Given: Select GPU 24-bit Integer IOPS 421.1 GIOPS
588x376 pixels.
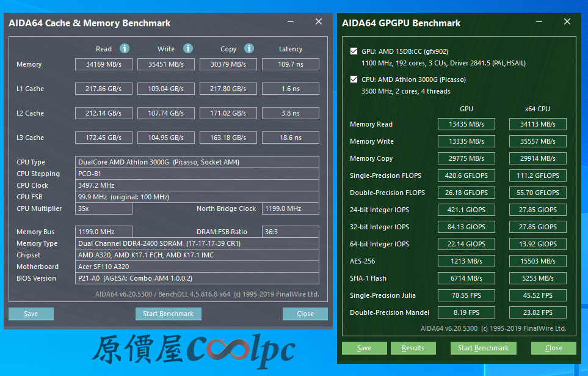Looking at the screenshot, I should (x=466, y=210).
